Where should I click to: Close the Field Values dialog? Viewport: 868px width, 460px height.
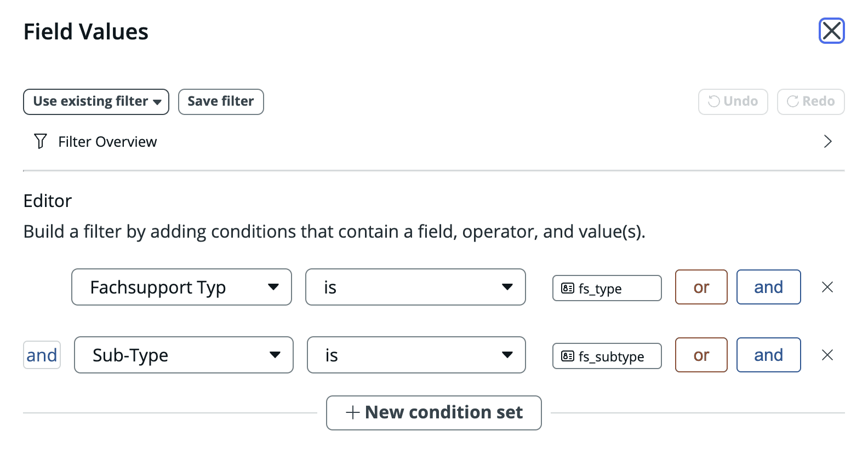[831, 31]
